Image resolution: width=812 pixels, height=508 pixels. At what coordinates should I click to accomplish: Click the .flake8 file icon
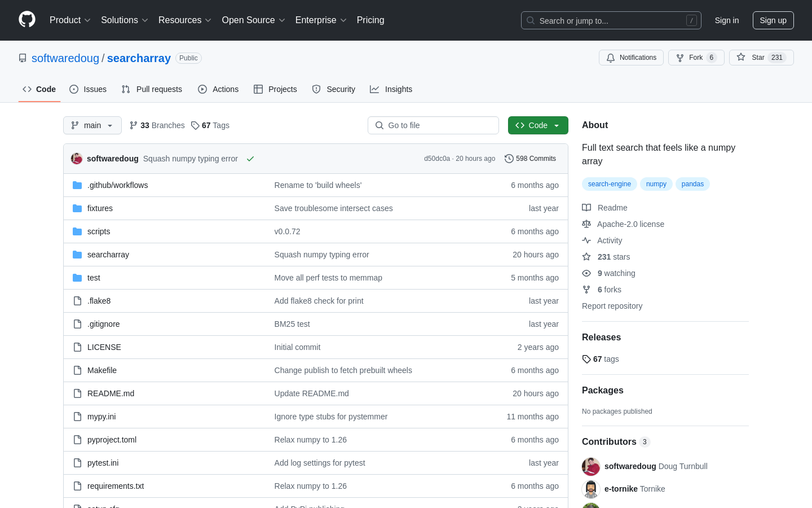[77, 301]
